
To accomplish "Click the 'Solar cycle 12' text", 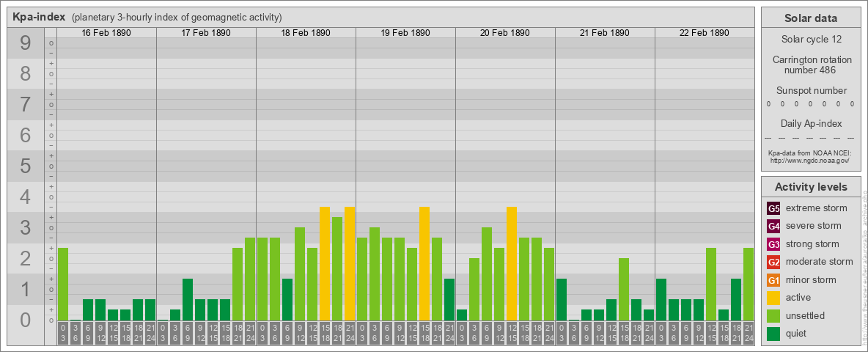I will coord(811,40).
